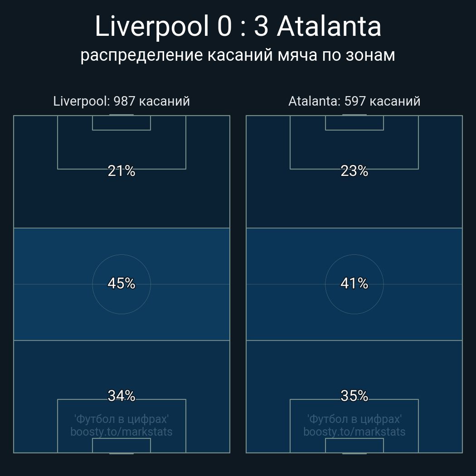Click Atalanta's 35% defensive third label
Screen dimensions: 476x476
point(354,396)
